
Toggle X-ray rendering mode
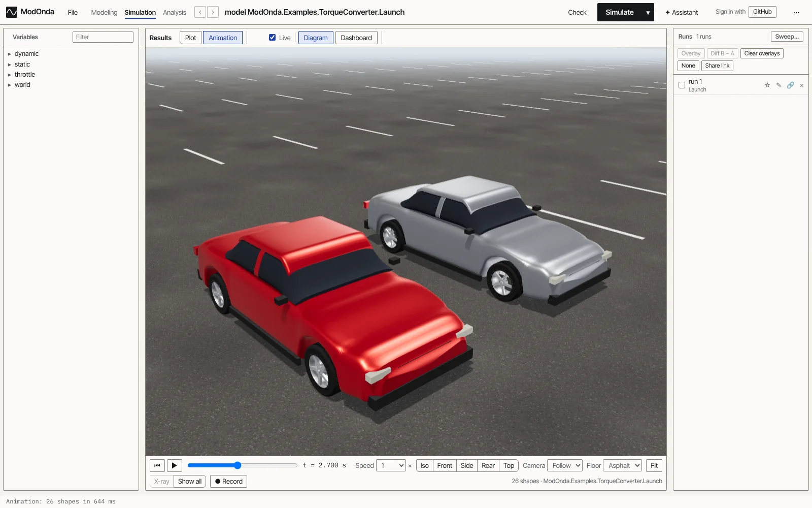pyautogui.click(x=161, y=481)
